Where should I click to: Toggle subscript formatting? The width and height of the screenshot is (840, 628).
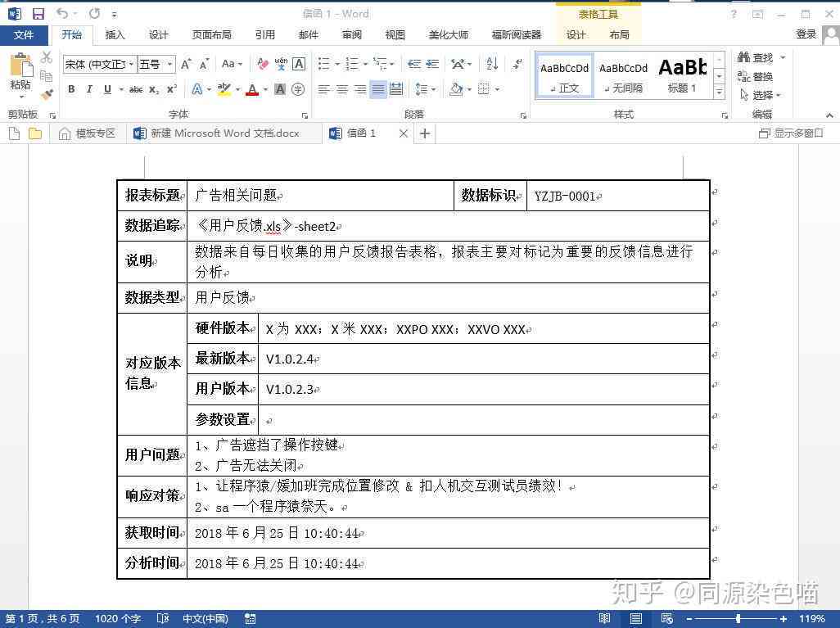pos(154,89)
